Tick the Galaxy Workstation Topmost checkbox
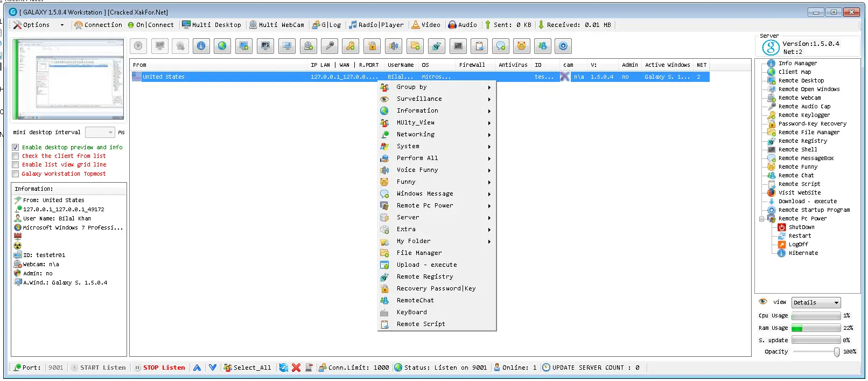The image size is (868, 381). 16,174
